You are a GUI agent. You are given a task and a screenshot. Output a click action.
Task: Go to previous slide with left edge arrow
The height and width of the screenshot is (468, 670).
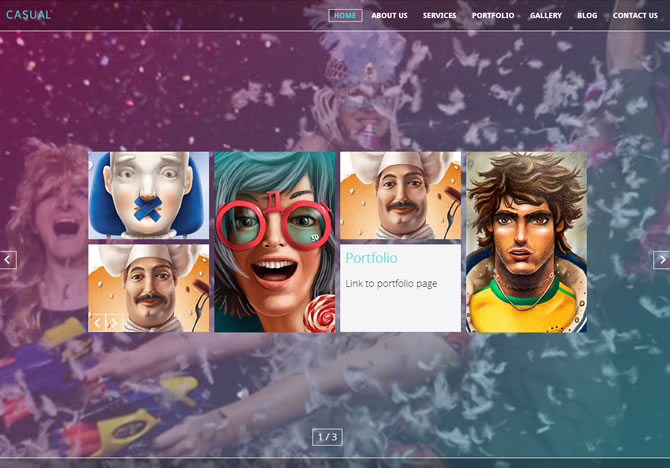[x=8, y=260]
